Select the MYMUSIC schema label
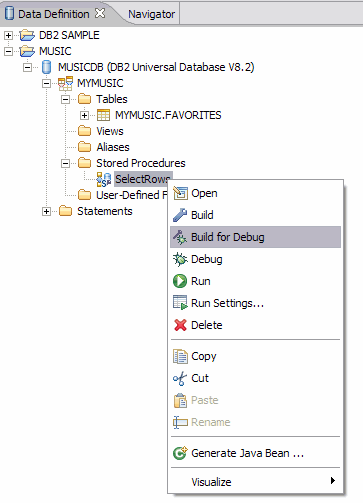Viewport: 363px width, 503px height. point(100,83)
